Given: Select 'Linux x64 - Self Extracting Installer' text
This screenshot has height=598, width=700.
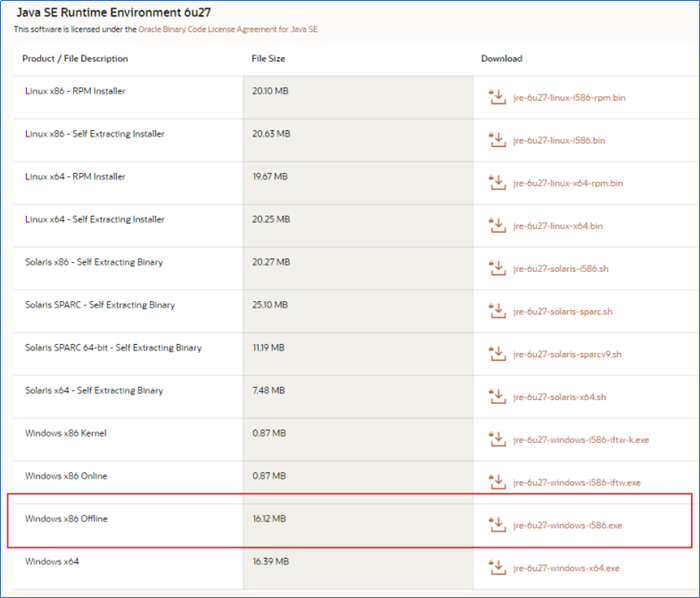Looking at the screenshot, I should click(95, 220).
